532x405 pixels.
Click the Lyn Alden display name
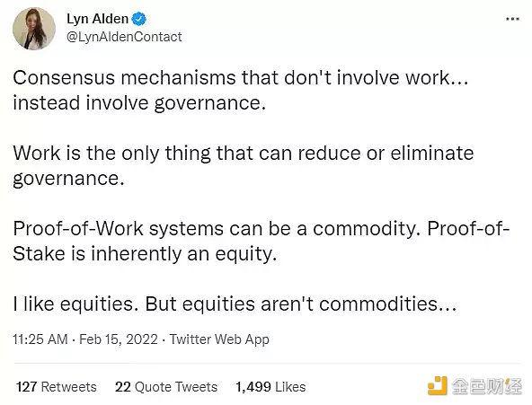97,19
